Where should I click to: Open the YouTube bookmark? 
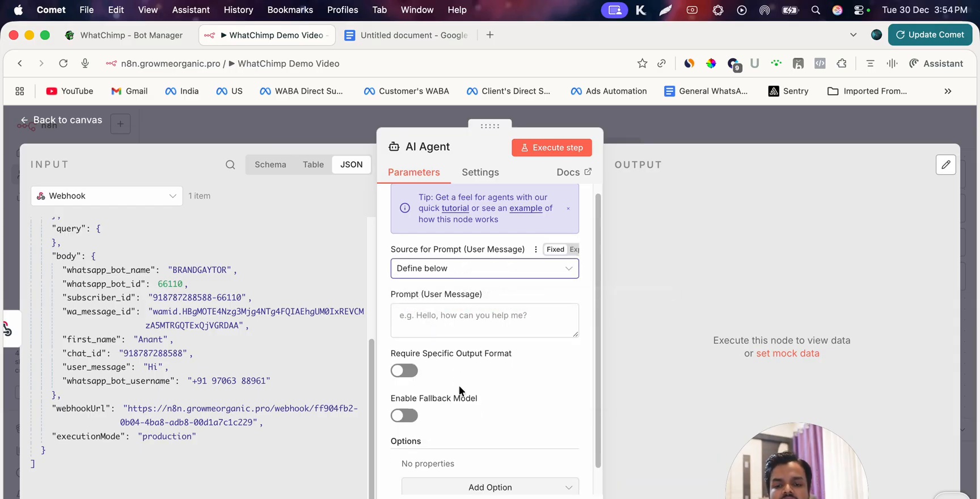[69, 91]
